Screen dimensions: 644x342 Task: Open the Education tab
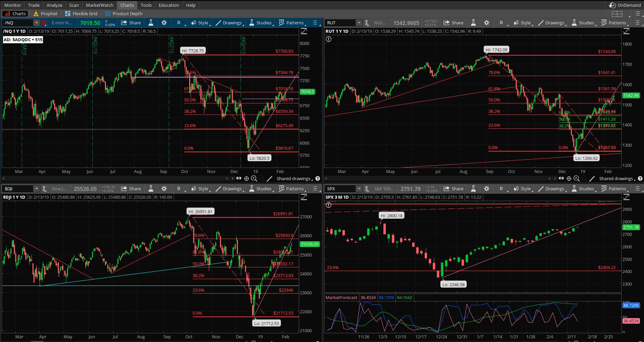point(169,5)
